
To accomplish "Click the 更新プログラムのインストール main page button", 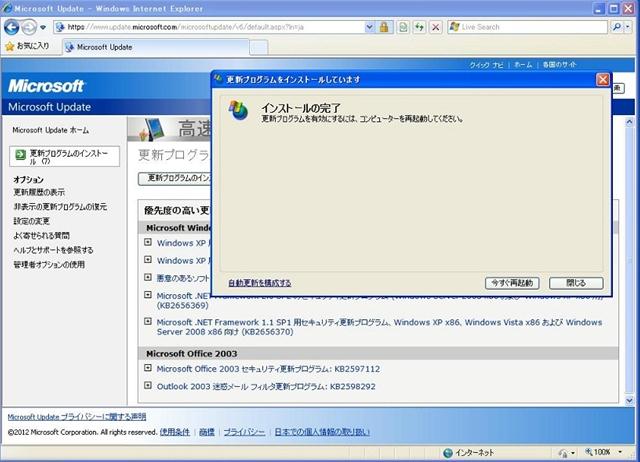I will point(175,178).
